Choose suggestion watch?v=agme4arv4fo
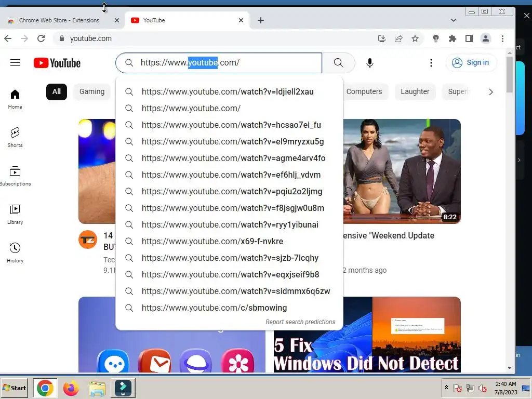This screenshot has height=399, width=532. 229,158
